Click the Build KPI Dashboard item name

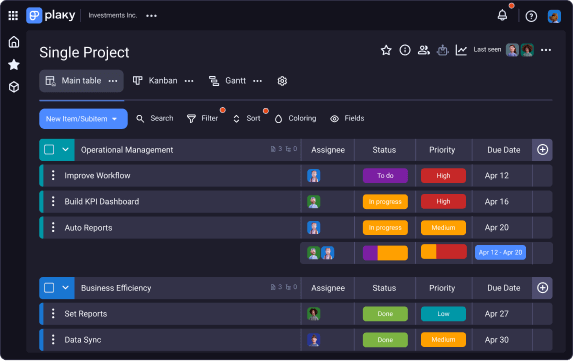(x=102, y=201)
